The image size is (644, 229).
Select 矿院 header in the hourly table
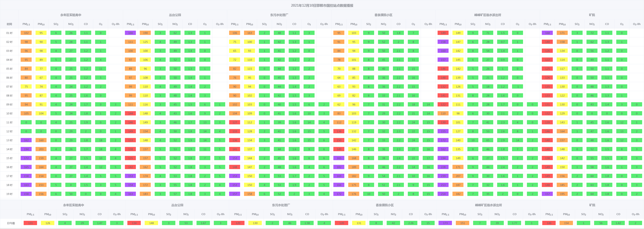click(x=592, y=15)
